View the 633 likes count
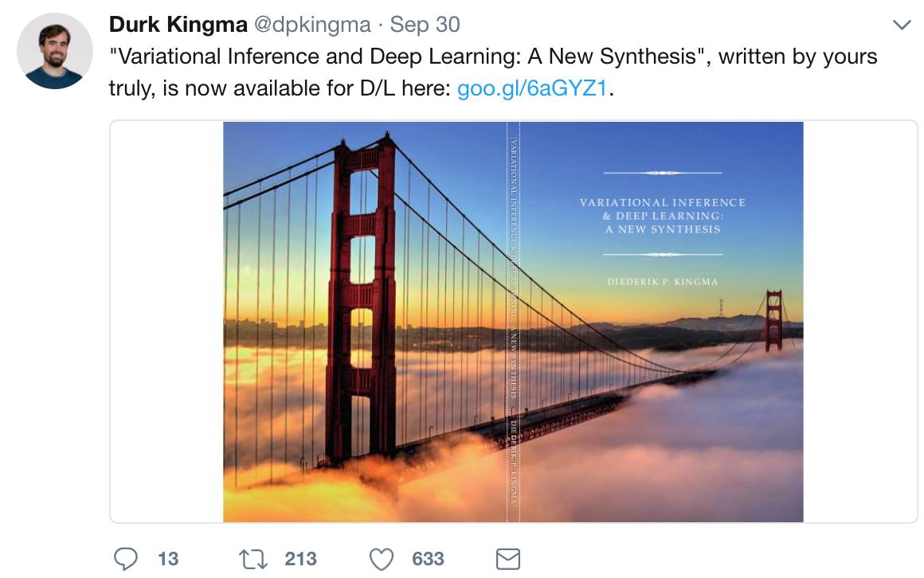This screenshot has height=578, width=924. tap(428, 559)
